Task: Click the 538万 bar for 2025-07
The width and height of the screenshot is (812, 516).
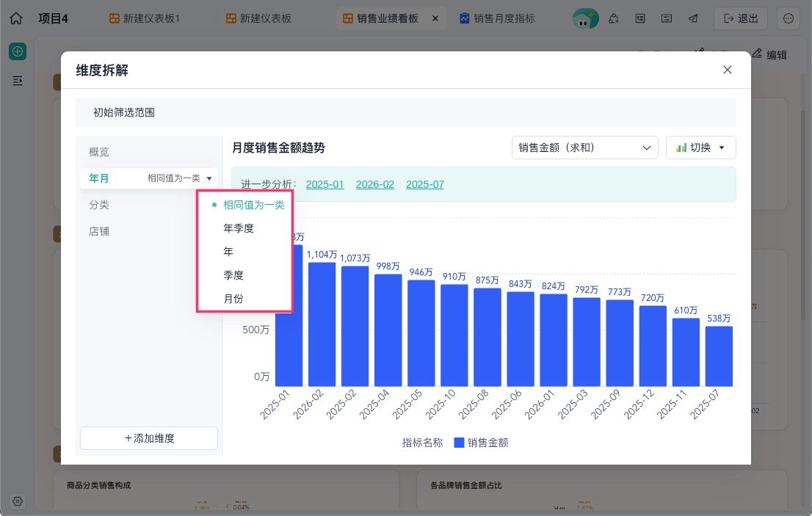Action: click(x=719, y=356)
